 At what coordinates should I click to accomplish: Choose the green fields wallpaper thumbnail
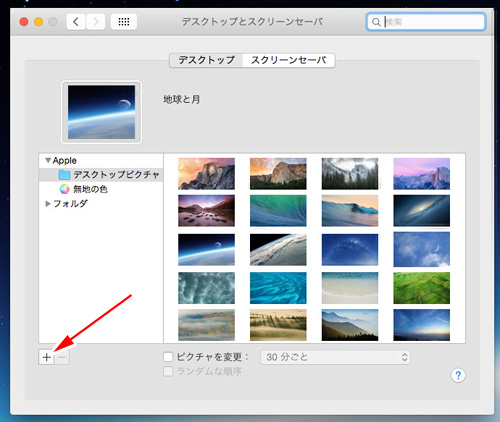click(x=421, y=288)
